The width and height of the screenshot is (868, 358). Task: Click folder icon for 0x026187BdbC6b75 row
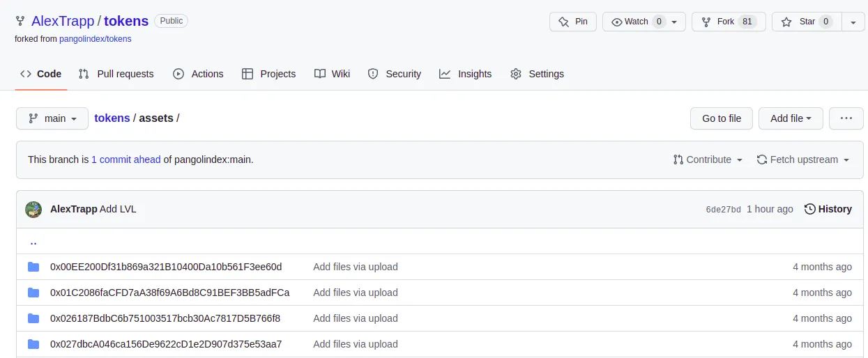click(x=33, y=318)
